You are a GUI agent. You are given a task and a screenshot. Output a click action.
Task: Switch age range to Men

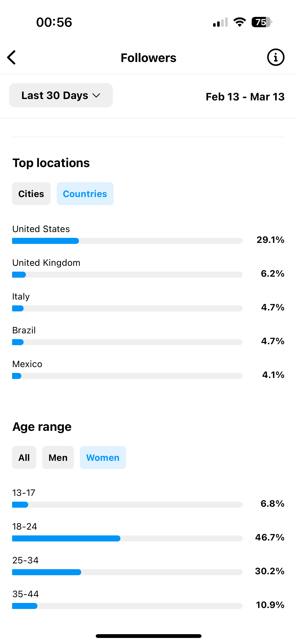pyautogui.click(x=58, y=457)
